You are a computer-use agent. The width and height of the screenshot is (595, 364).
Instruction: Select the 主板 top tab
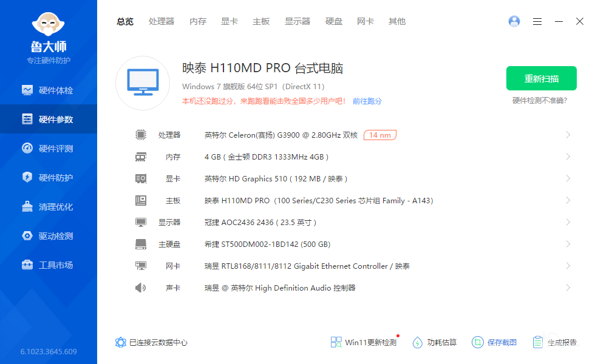point(261,22)
